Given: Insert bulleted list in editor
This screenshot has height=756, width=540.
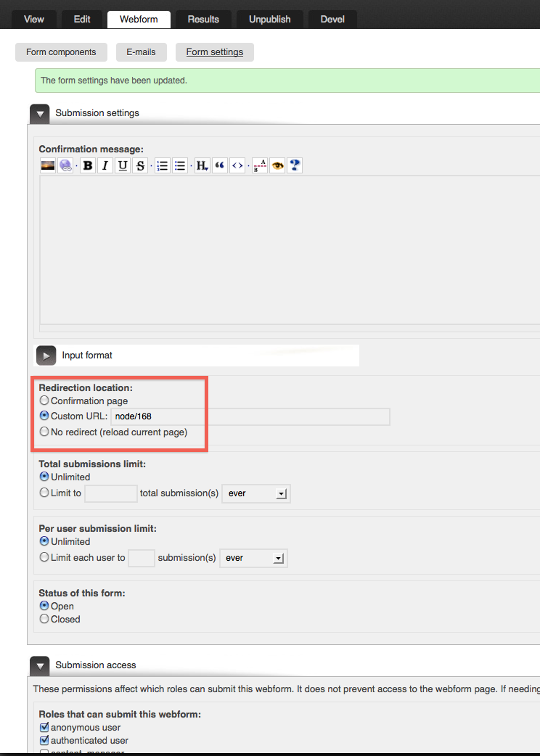Looking at the screenshot, I should (180, 166).
